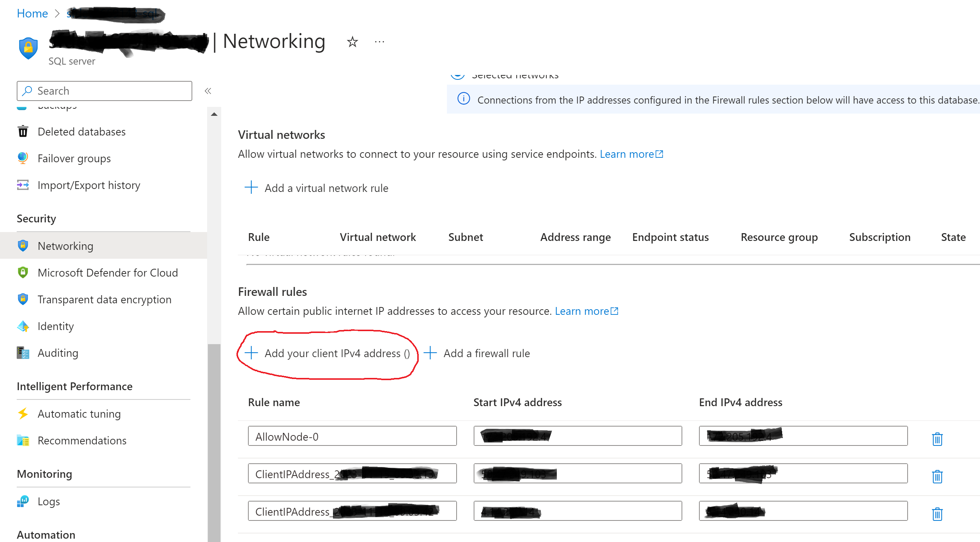Open Learn more link under Firewall rules

(x=586, y=311)
